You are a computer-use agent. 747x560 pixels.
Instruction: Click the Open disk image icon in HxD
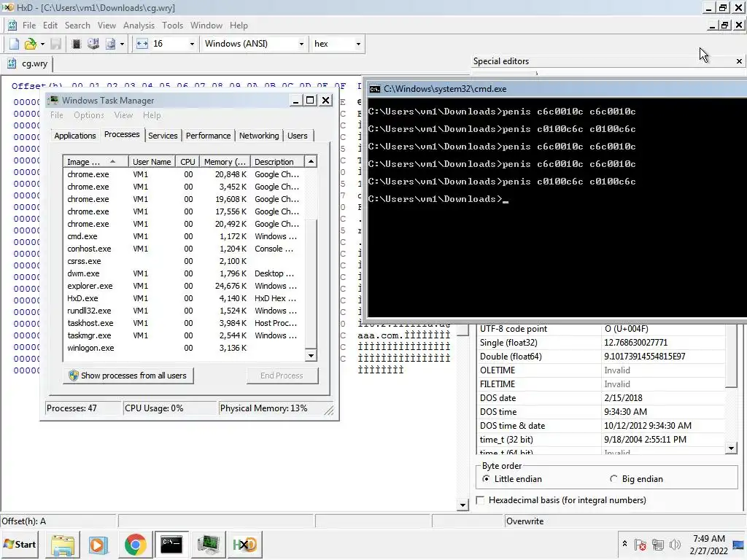pos(111,44)
